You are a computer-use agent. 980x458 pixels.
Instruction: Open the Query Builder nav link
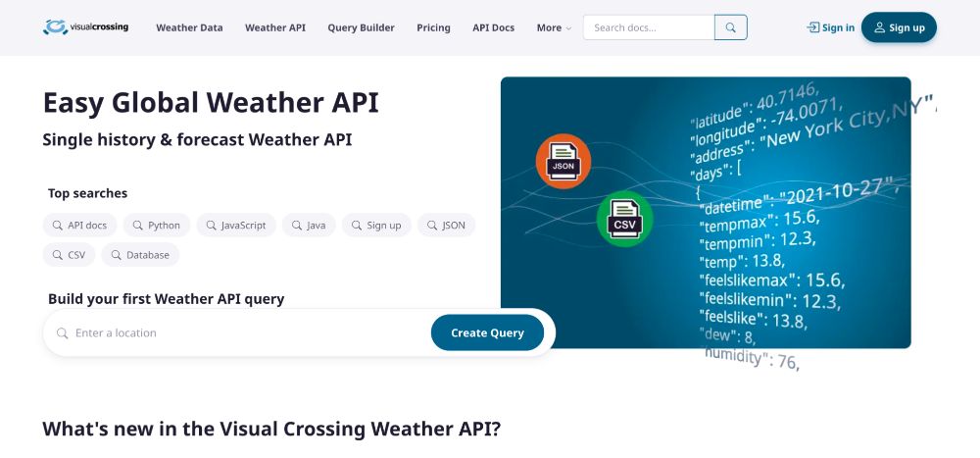click(x=362, y=27)
